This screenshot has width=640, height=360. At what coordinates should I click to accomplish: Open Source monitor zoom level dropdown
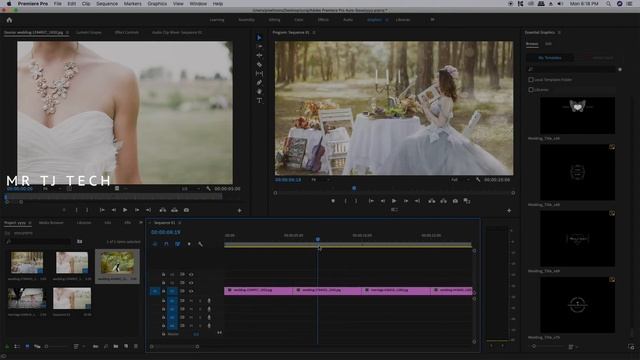click(x=51, y=189)
